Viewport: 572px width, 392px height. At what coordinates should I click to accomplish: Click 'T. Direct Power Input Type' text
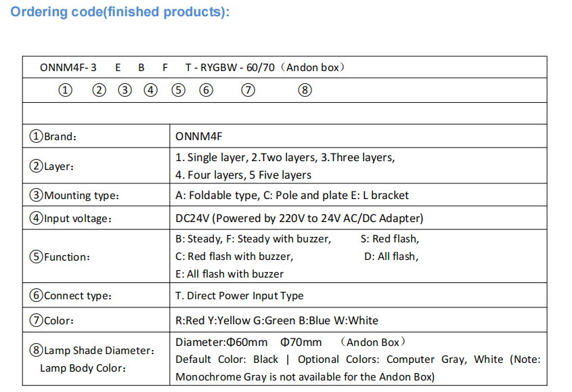[x=240, y=296]
